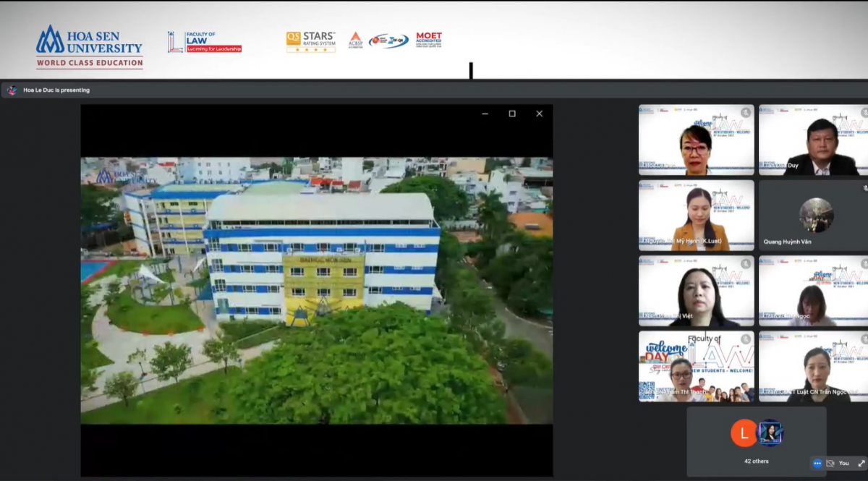Minimize the presented video window

[485, 114]
